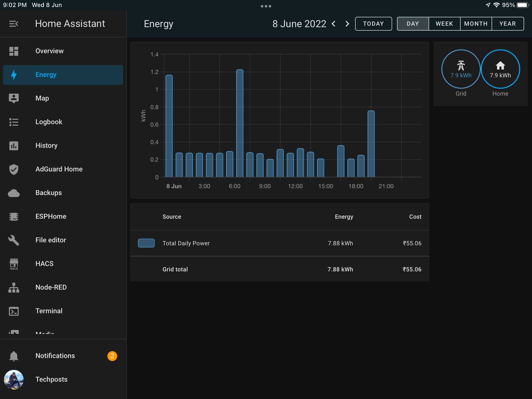Open the Logbook icon
The width and height of the screenshot is (532, 399).
coord(14,122)
